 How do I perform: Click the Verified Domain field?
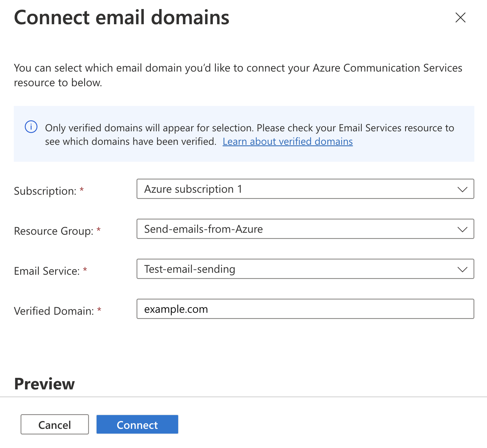click(305, 309)
